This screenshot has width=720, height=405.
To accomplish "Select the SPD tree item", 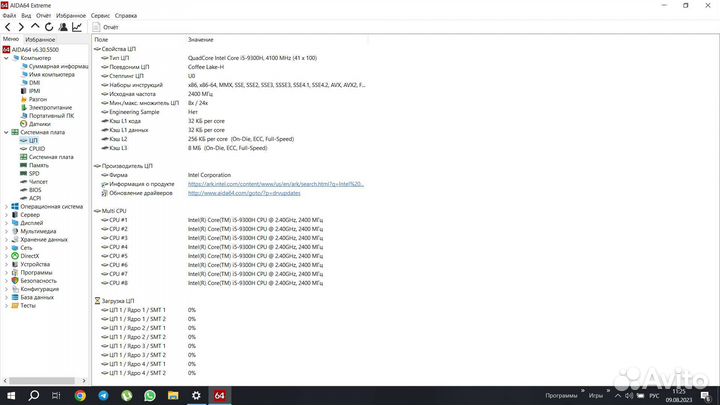I will (x=30, y=174).
